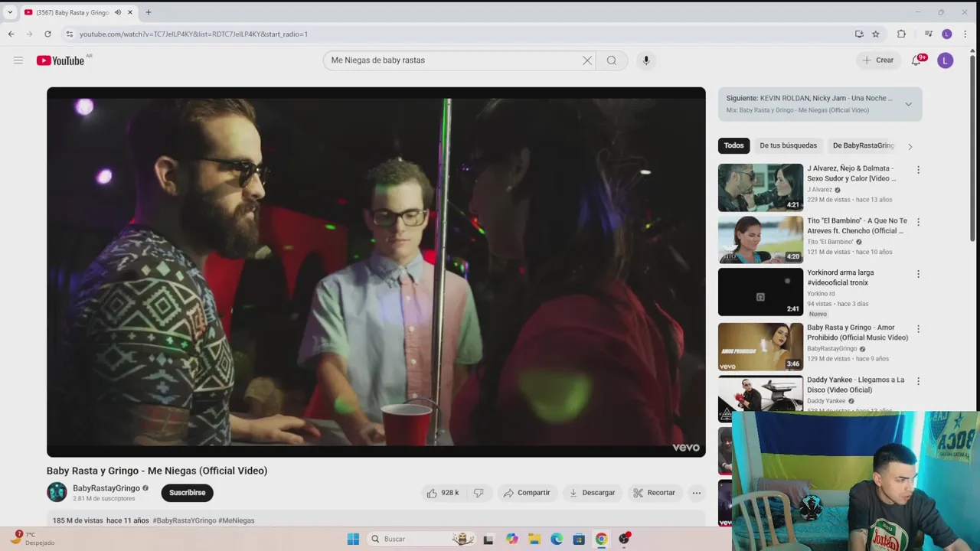Clear the search box with X
The height and width of the screenshot is (551, 980).
click(587, 60)
